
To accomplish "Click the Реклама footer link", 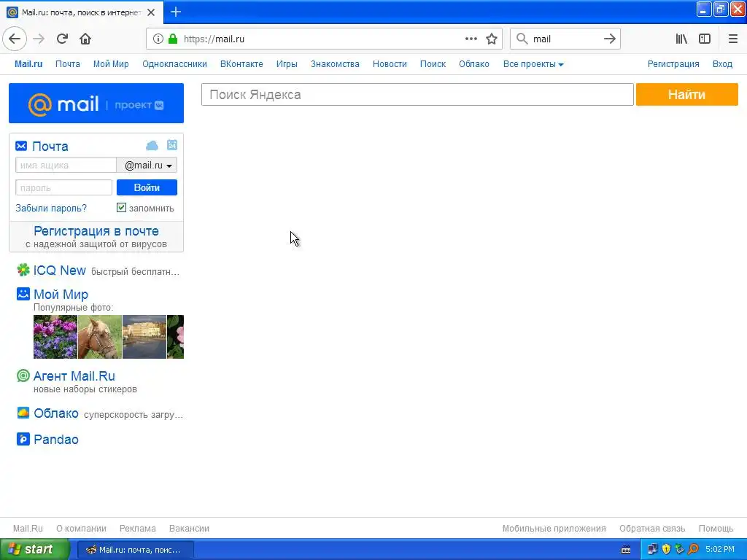I will point(138,529).
